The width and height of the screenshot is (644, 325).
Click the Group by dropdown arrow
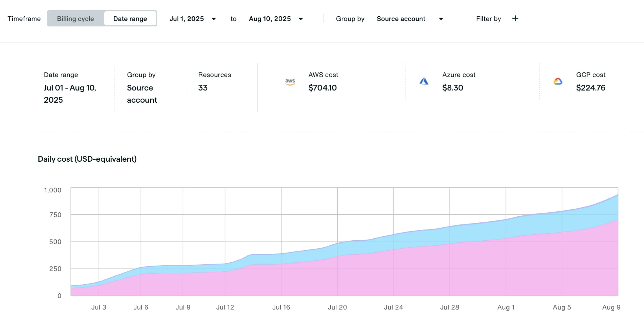(441, 19)
